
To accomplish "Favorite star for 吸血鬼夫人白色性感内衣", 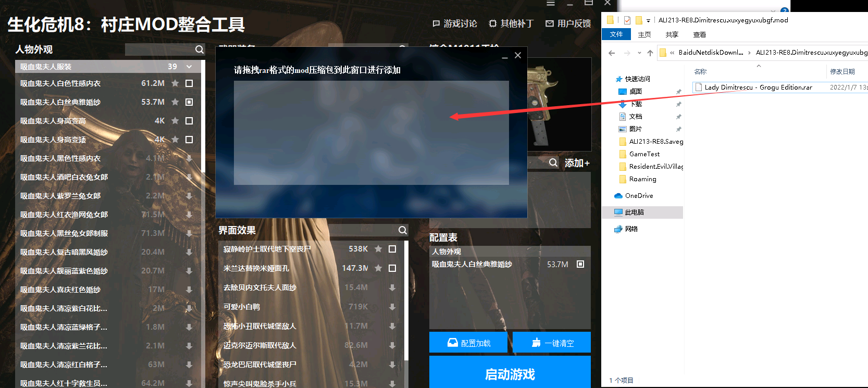I will tap(175, 83).
